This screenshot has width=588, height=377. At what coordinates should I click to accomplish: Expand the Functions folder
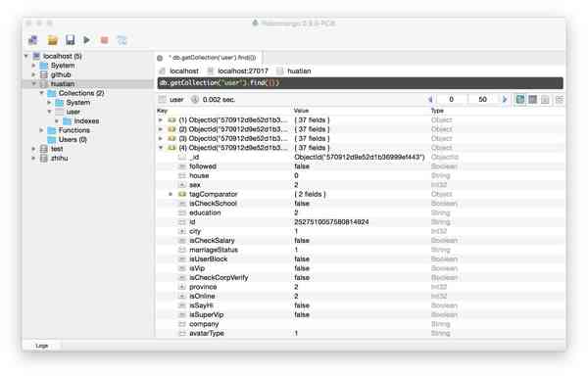coord(41,130)
